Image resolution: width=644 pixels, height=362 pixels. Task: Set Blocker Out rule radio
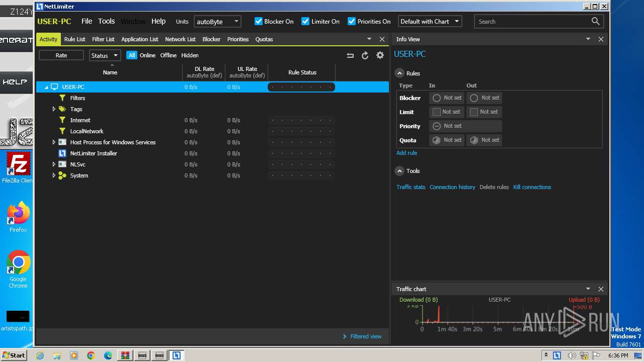click(474, 98)
